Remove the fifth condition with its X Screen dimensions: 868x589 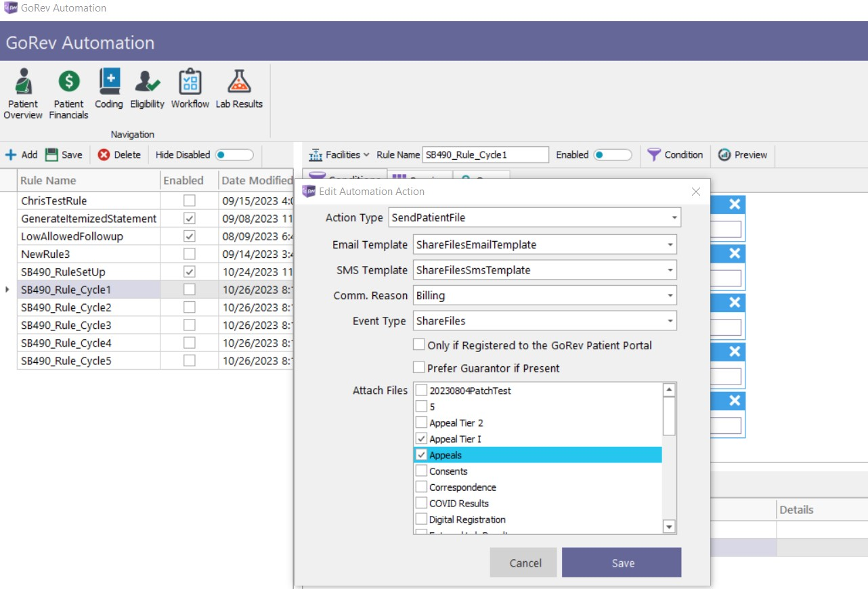click(x=735, y=401)
